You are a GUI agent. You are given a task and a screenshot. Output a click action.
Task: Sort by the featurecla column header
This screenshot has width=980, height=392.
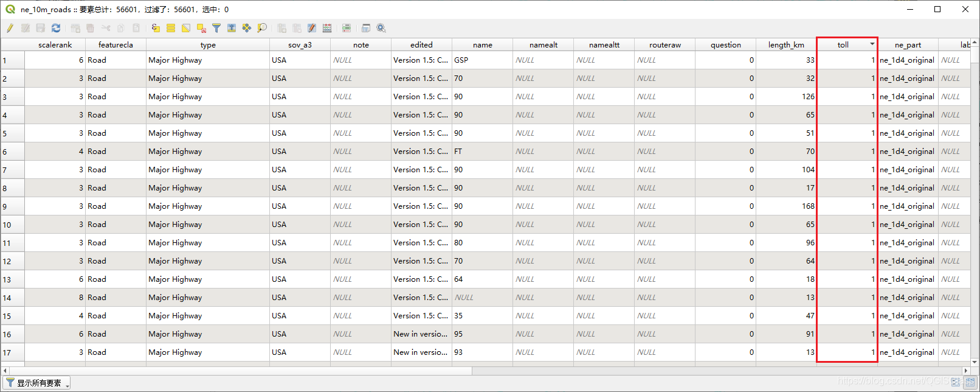pyautogui.click(x=116, y=44)
